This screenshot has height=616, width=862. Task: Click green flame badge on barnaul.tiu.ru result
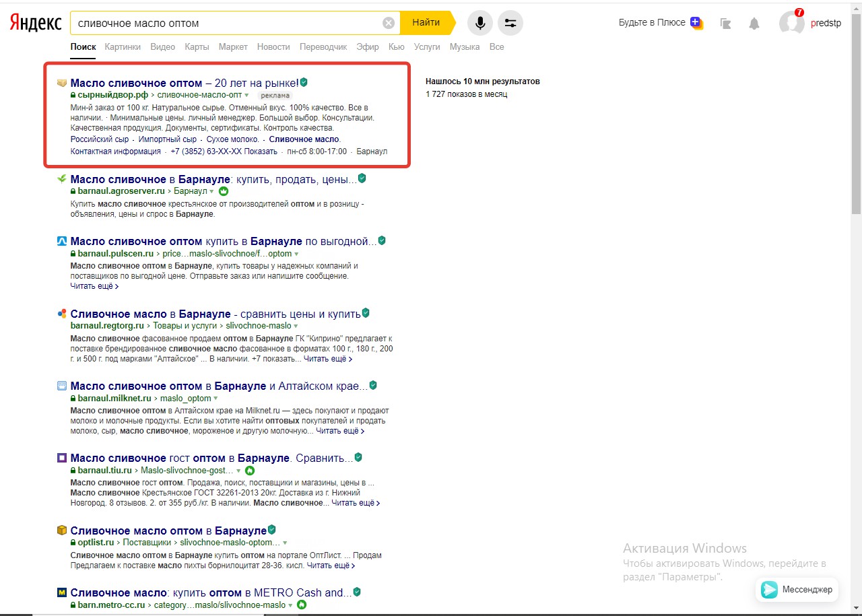250,471
